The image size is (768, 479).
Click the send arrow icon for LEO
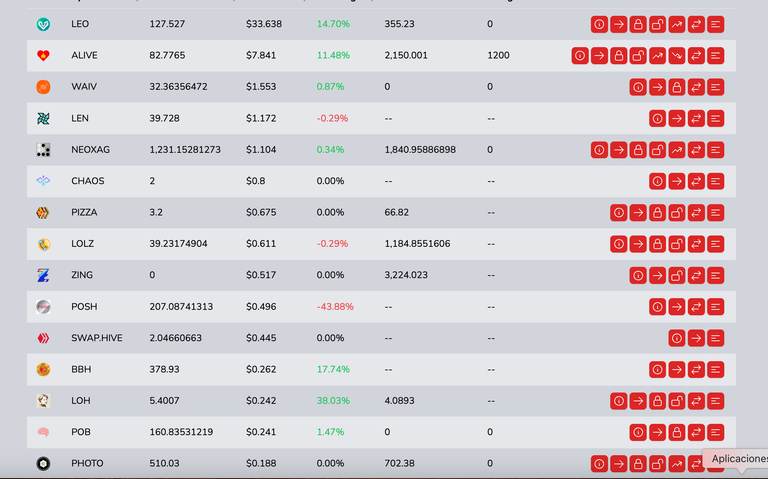(x=619, y=24)
